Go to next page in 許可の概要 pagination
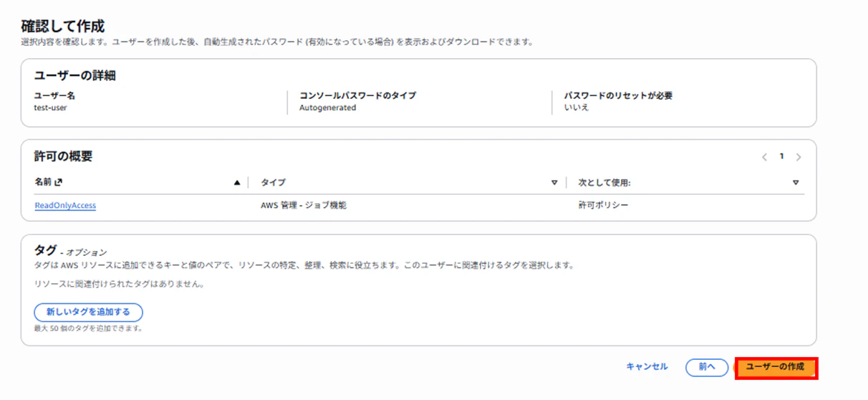Image resolution: width=868 pixels, height=400 pixels. coord(799,157)
